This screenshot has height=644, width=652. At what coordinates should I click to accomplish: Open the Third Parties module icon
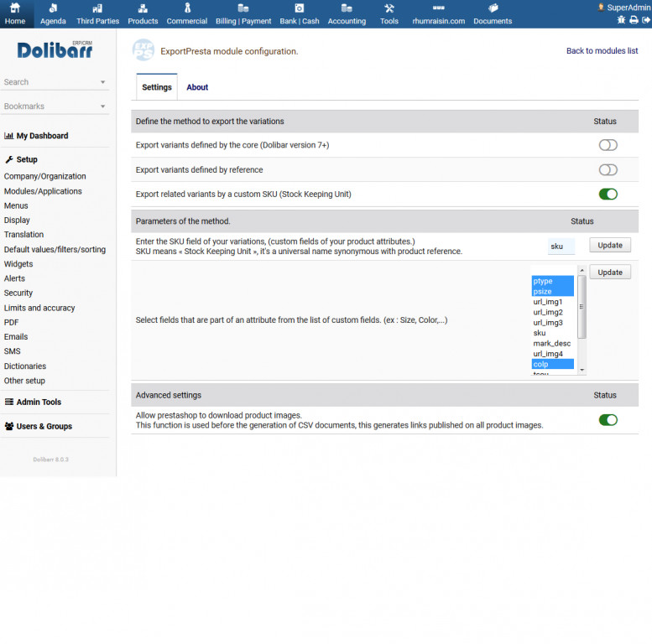click(97, 8)
